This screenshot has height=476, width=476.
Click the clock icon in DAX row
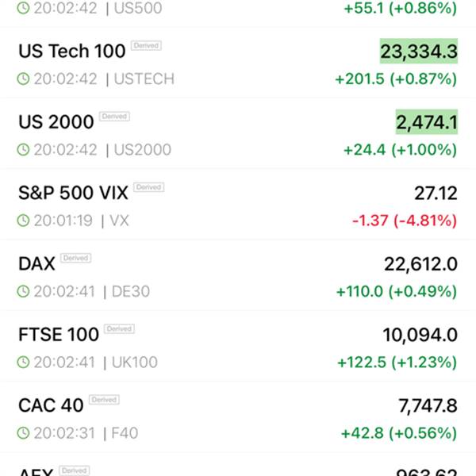pos(24,292)
